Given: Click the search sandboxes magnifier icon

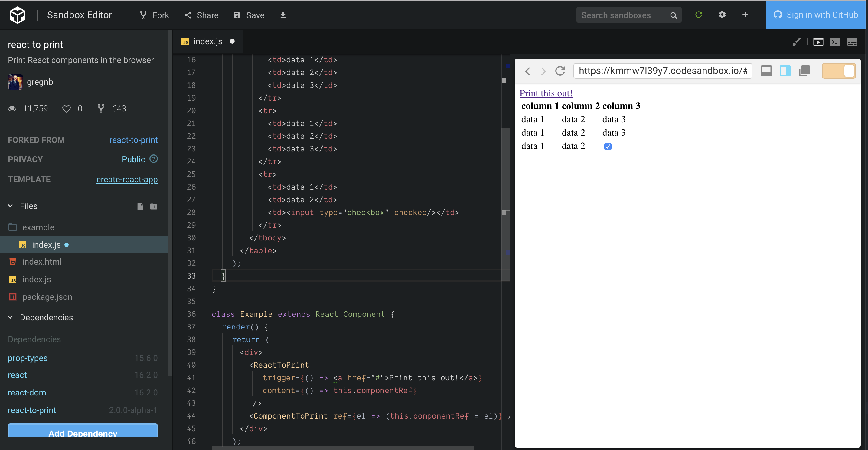Looking at the screenshot, I should 674,15.
